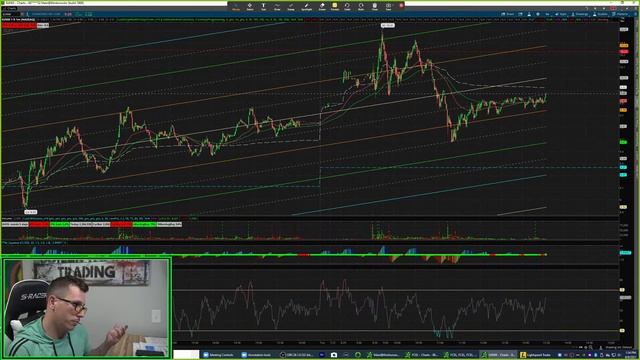Click the symbol entry field at top left
The width and height of the screenshot is (640, 360).
11,14
